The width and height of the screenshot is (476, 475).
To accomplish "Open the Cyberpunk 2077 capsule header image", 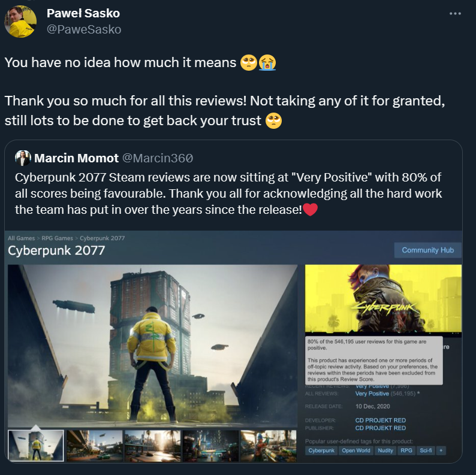I will click(383, 299).
